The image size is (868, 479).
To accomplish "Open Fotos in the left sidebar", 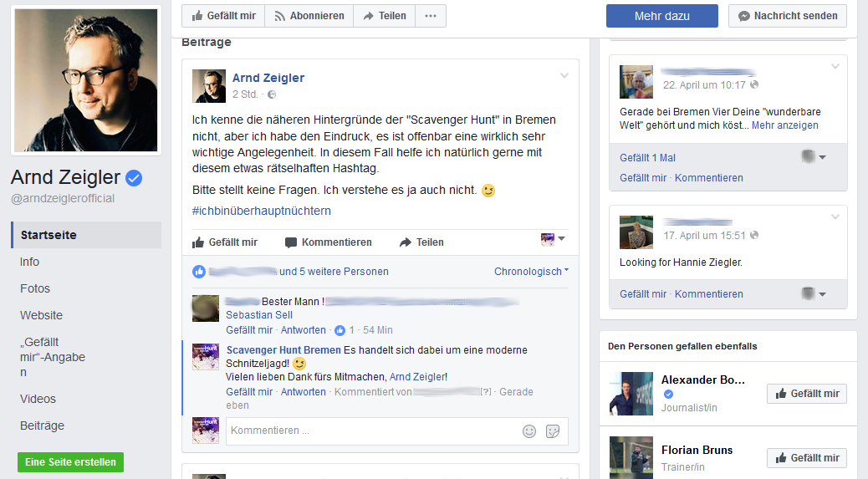I will (35, 288).
